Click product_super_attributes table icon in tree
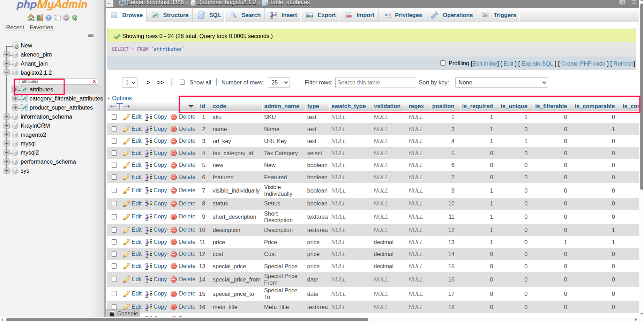Screen dimensions: 644x322 (24, 107)
